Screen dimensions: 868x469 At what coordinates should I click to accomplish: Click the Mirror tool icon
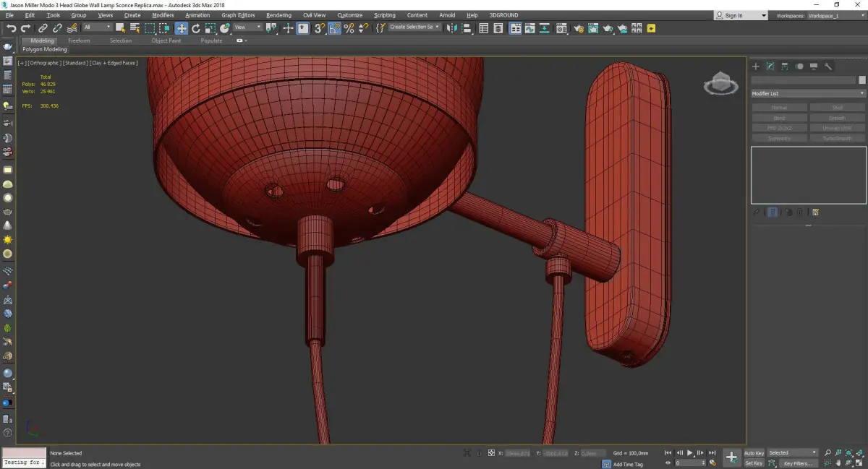click(452, 28)
